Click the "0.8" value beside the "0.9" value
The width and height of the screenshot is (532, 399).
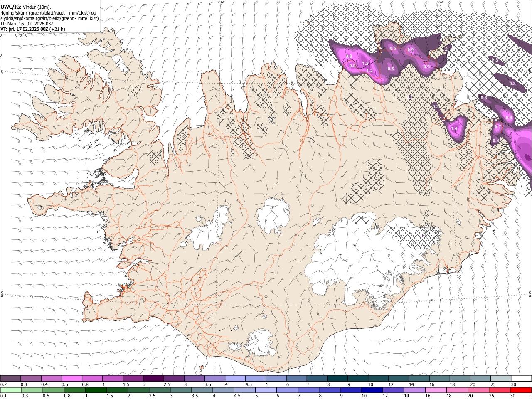(349, 57)
